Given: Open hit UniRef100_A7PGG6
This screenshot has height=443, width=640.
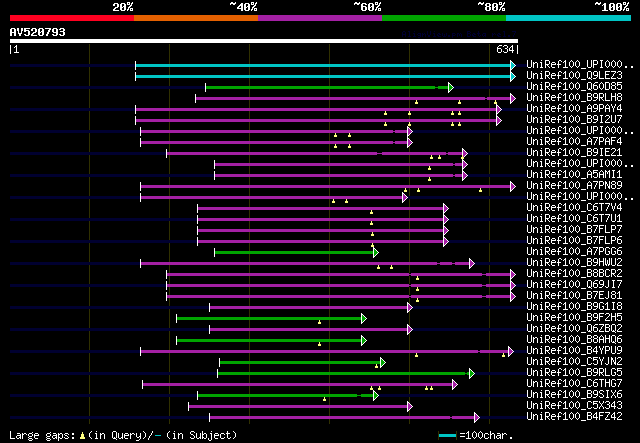Looking at the screenshot, I should 574,252.
